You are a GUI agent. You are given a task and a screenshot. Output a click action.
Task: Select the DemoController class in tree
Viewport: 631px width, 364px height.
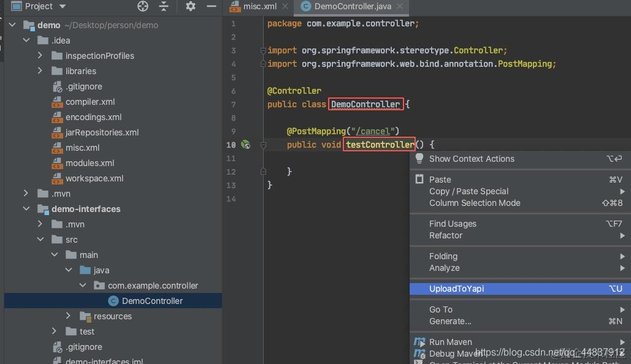(152, 301)
